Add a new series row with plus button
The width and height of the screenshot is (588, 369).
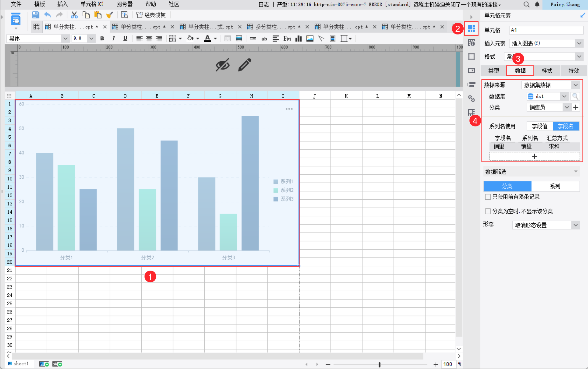(x=534, y=156)
